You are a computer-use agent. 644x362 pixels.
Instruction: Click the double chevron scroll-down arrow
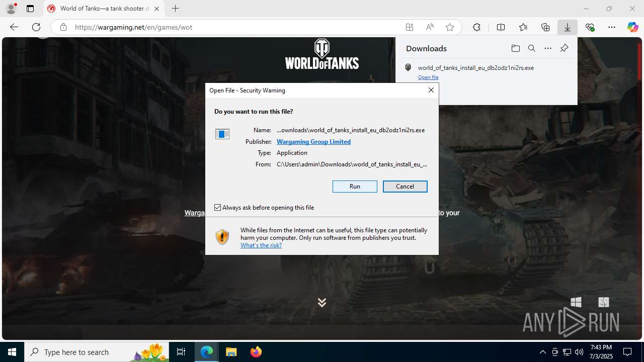point(322,302)
